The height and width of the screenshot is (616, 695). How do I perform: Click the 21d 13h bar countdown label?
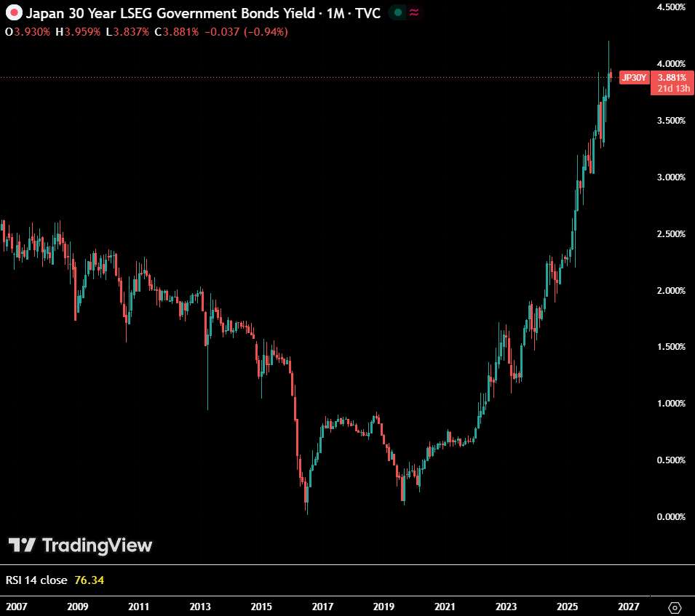click(674, 89)
